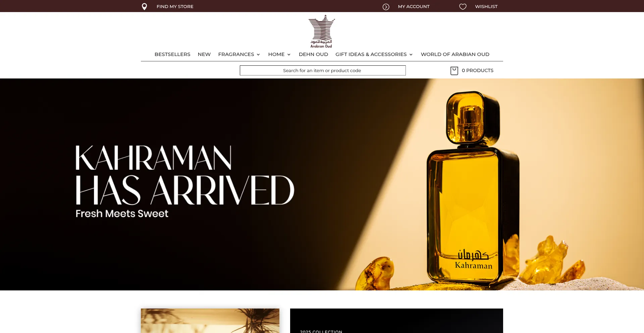644x333 pixels.
Task: Click the Arabian Oud logo
Action: [322, 32]
